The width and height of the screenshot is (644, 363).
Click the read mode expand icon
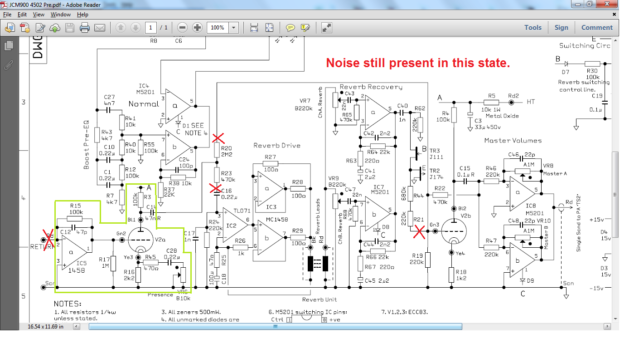pyautogui.click(x=327, y=28)
